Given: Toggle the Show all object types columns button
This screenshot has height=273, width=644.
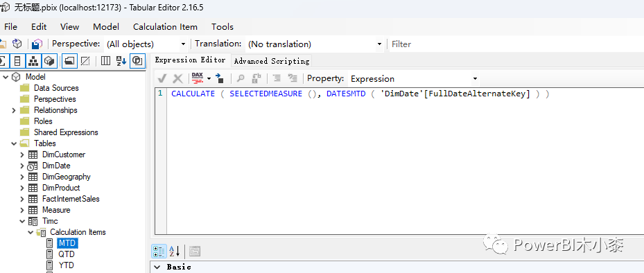Looking at the screenshot, I should click(x=105, y=61).
